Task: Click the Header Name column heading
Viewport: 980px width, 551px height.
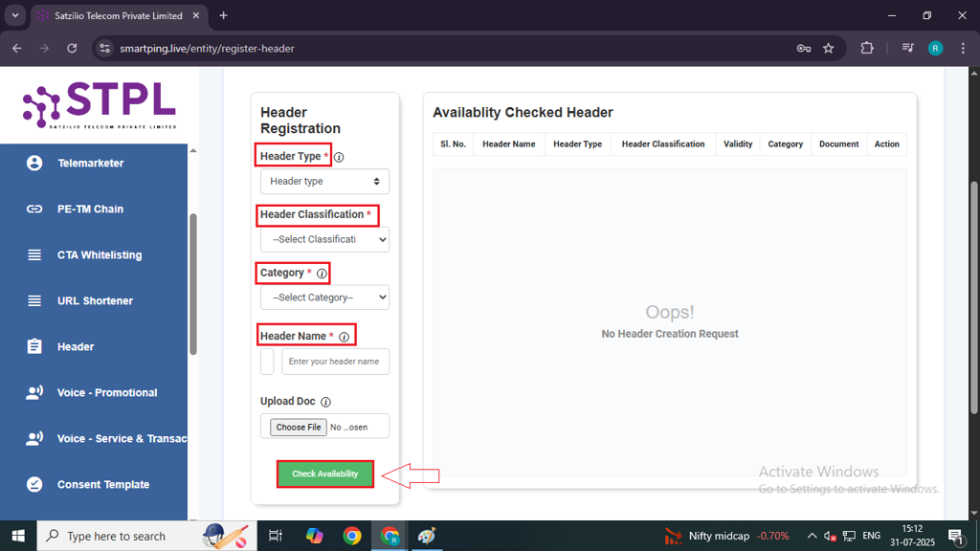Action: click(x=509, y=144)
